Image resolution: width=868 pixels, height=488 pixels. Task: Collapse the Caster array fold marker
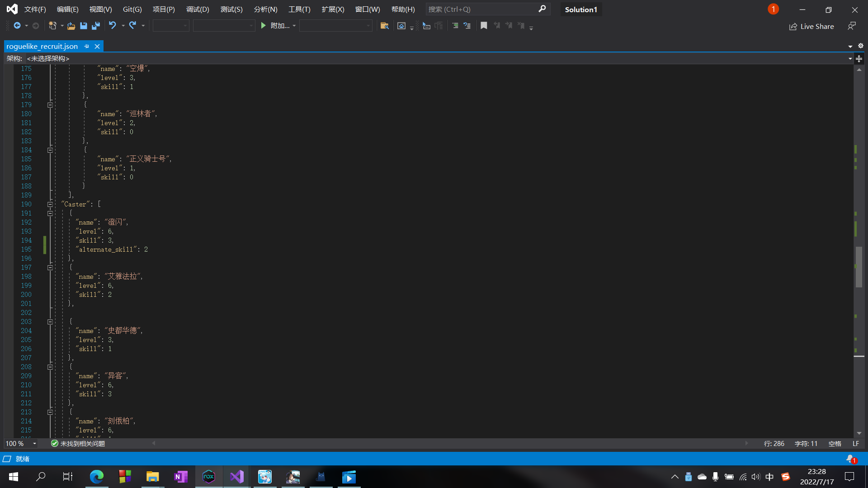coord(50,204)
